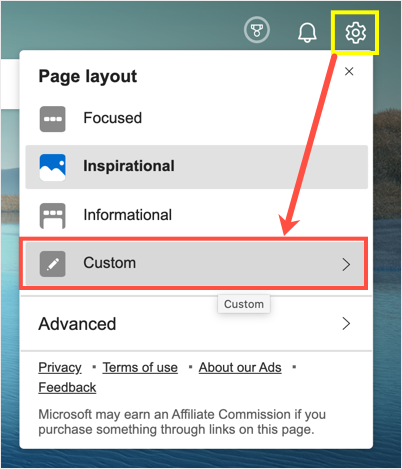Expand Custom using its chevron arrow
The height and width of the screenshot is (469, 402).
click(346, 265)
